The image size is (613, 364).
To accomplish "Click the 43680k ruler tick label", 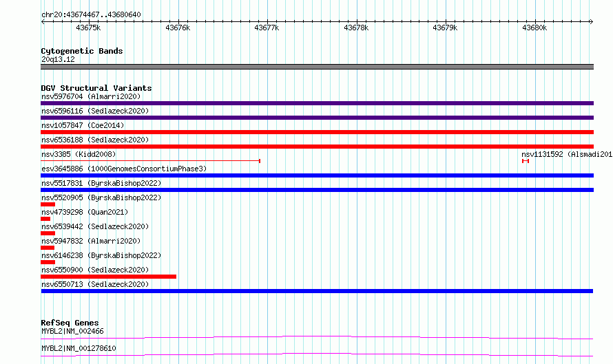I will pos(534,28).
